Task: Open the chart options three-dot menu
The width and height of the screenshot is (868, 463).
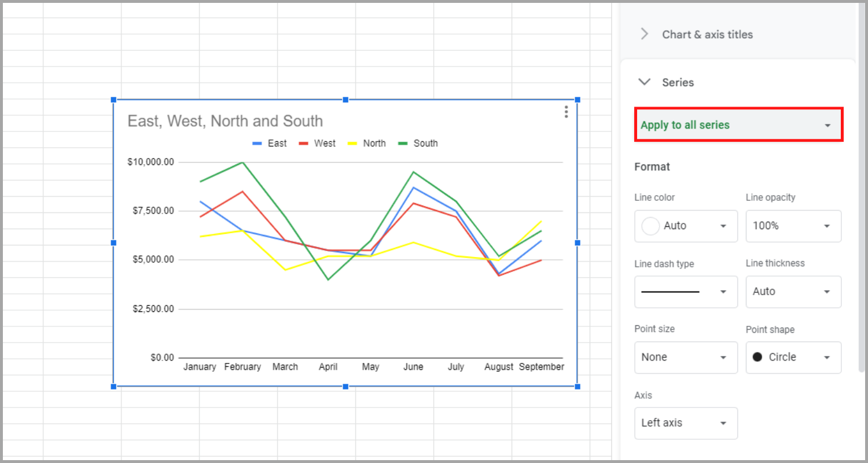Action: [566, 111]
